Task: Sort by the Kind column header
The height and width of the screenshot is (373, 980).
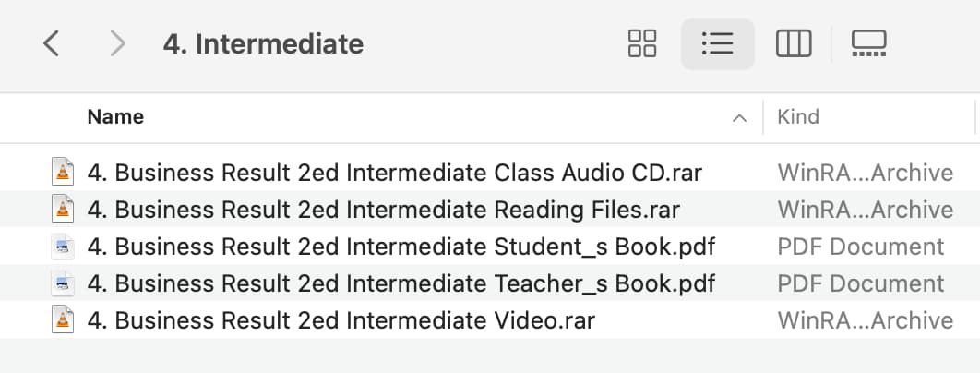Action: click(798, 117)
